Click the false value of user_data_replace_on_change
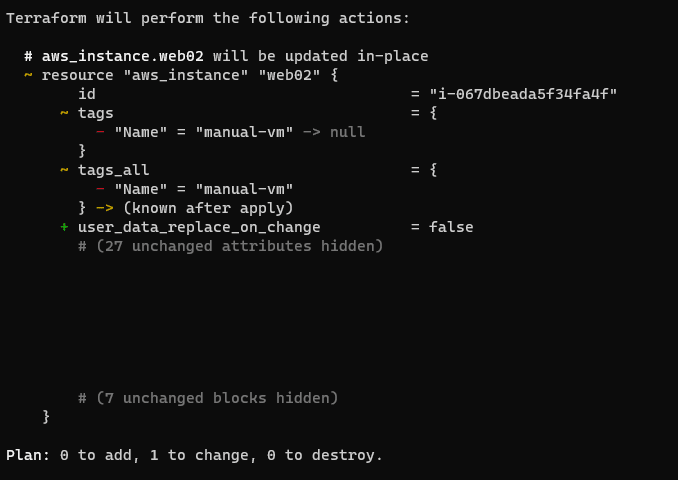The image size is (678, 480). [451, 227]
